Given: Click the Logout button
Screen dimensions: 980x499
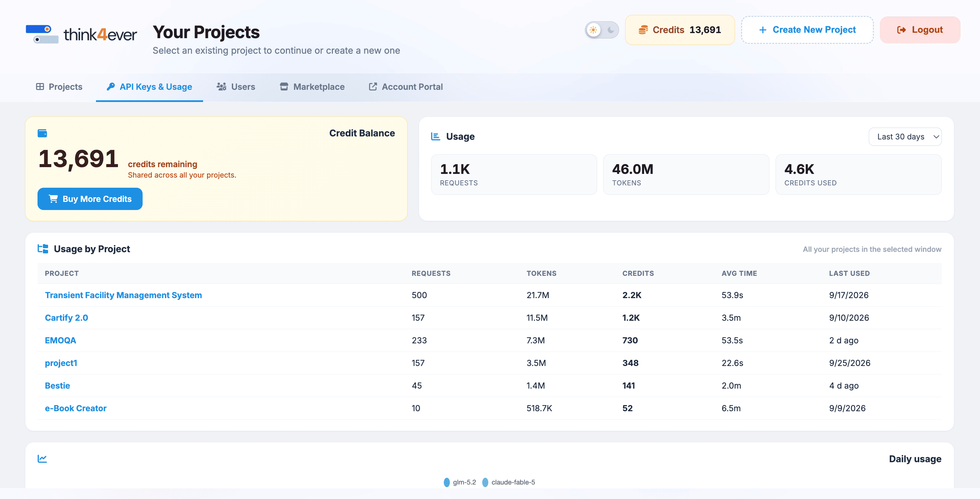Looking at the screenshot, I should pos(920,30).
